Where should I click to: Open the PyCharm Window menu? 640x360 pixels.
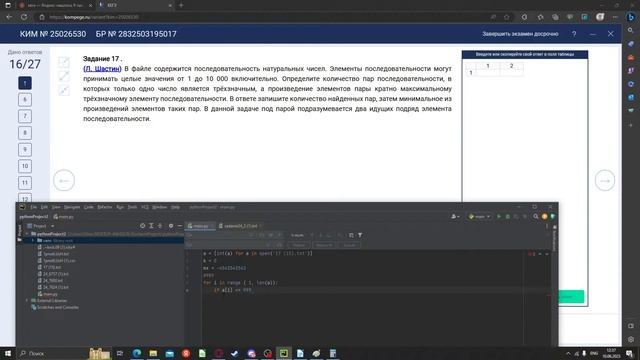(x=160, y=207)
